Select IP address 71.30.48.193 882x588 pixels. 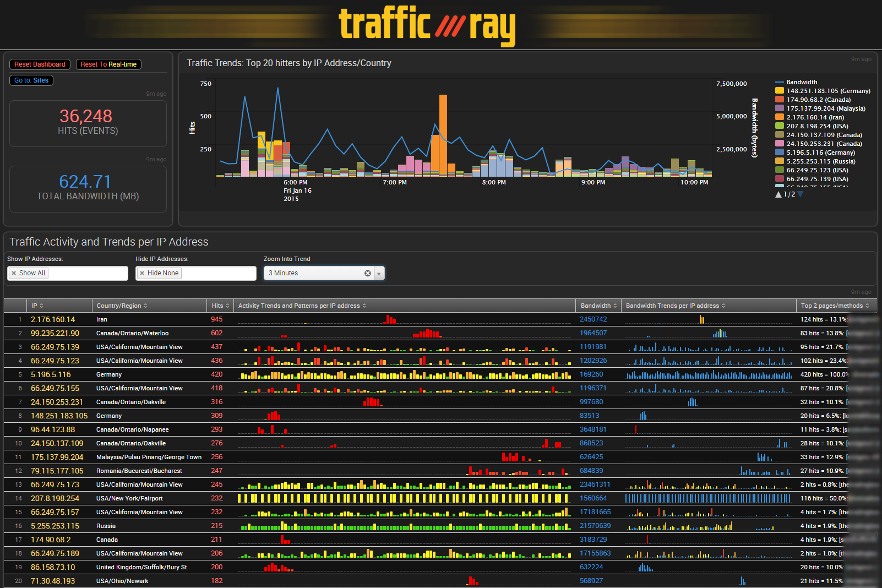tap(53, 581)
